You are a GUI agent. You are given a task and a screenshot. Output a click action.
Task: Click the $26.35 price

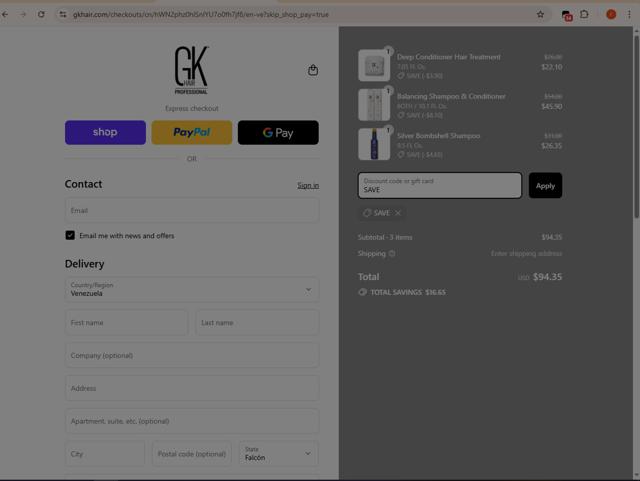click(x=551, y=146)
